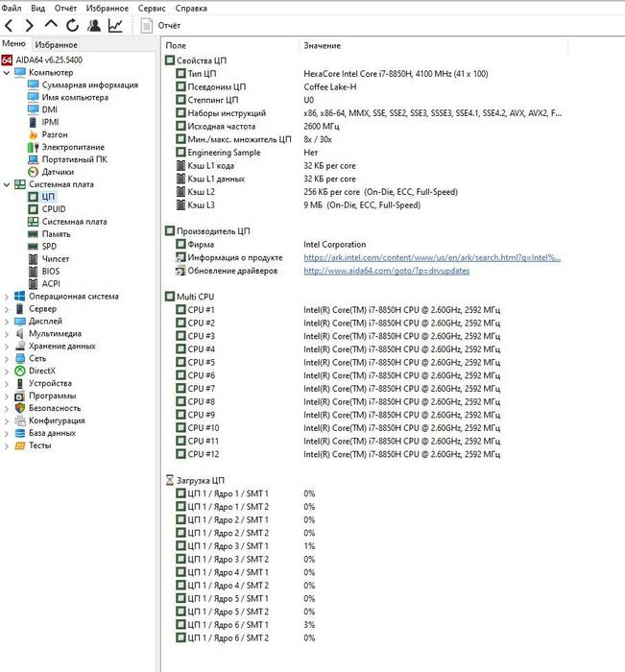Expand the Операционная система node
This screenshot has width=625, height=672.
pyautogui.click(x=7, y=297)
